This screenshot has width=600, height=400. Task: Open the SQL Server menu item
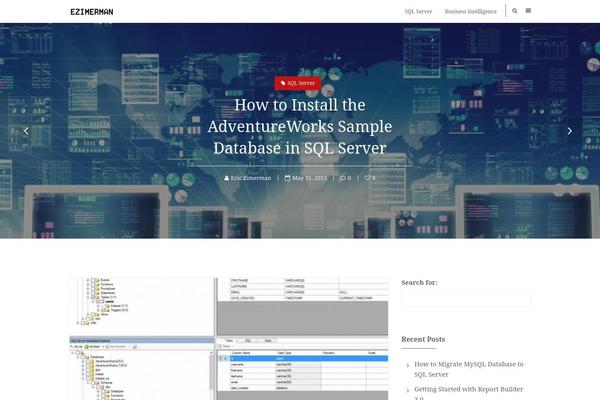click(418, 11)
